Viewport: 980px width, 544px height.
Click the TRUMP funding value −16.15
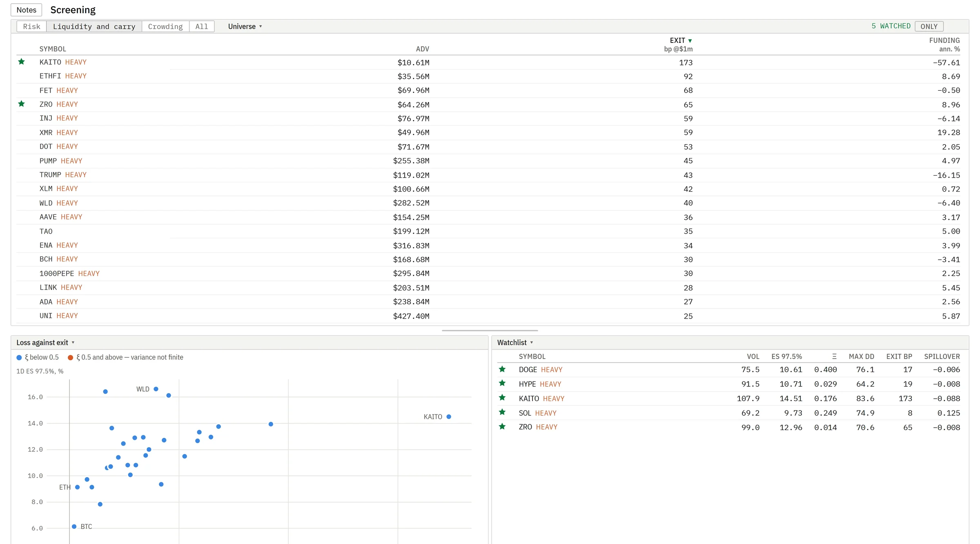(946, 175)
